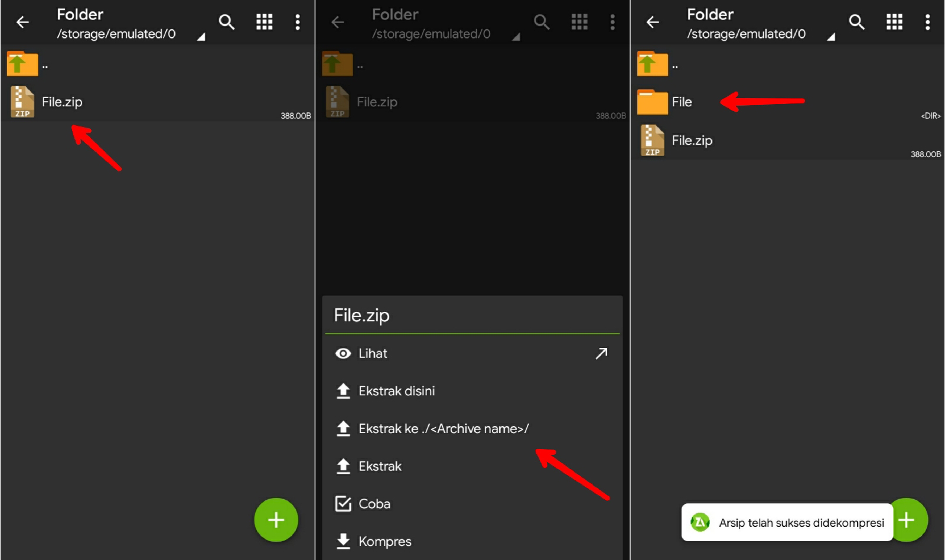Open the extracted File folder marked <DIR>
945x560 pixels.
tap(682, 101)
